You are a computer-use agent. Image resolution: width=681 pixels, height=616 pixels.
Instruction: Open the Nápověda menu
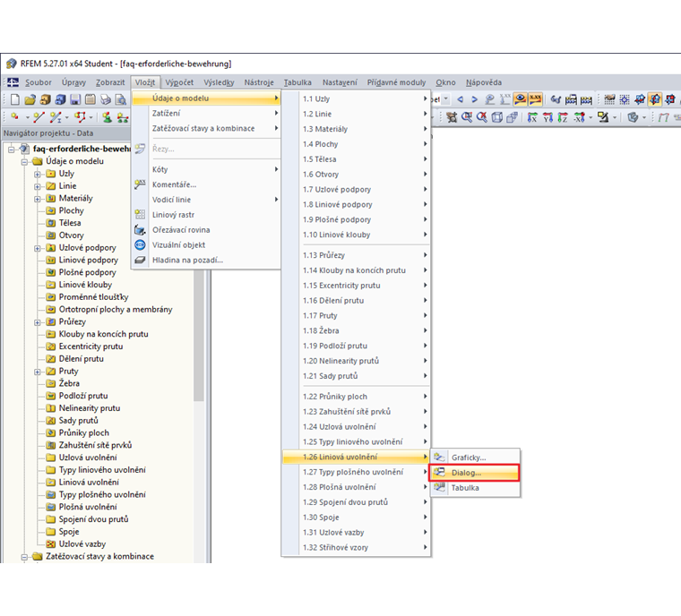click(483, 82)
